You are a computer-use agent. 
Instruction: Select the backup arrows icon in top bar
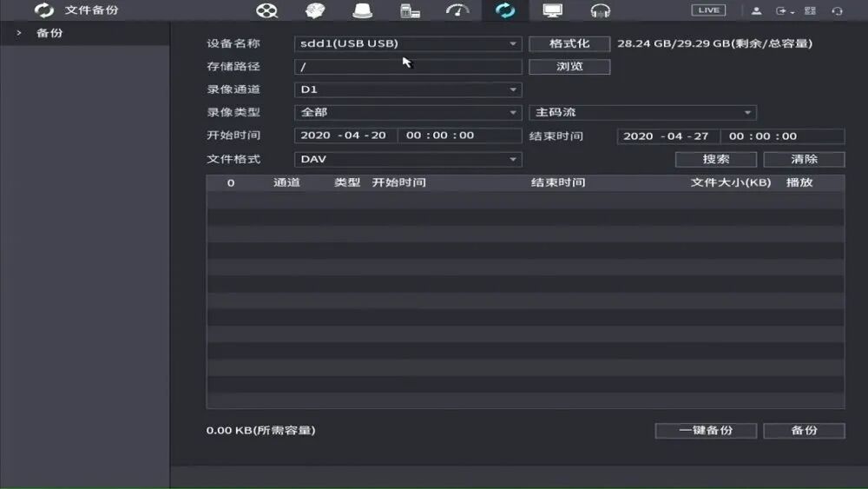[x=505, y=10]
